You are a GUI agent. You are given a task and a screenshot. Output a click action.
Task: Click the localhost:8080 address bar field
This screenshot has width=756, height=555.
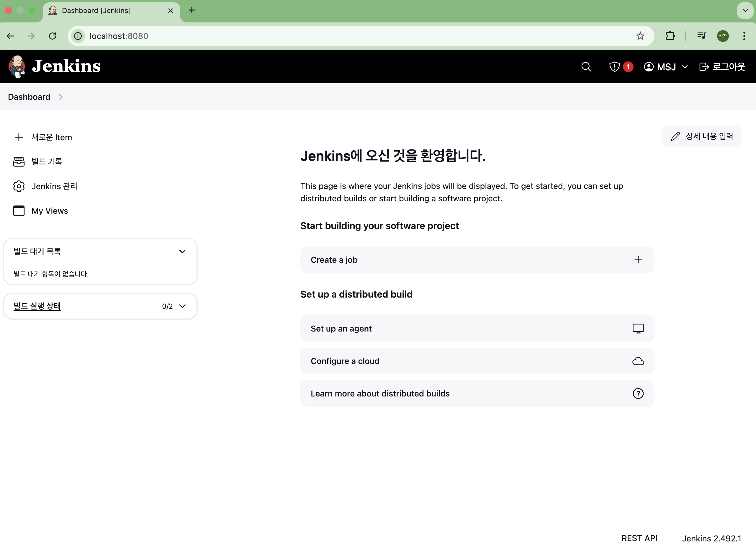[336, 36]
